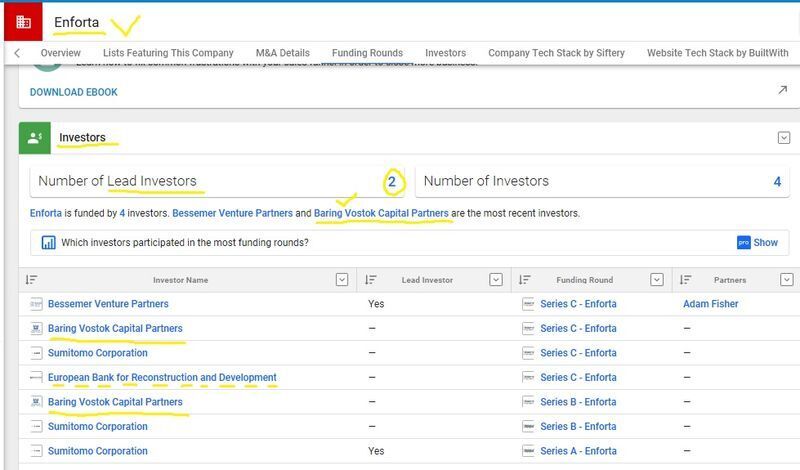Click the bar chart insights icon
This screenshot has height=470, width=800.
48,242
